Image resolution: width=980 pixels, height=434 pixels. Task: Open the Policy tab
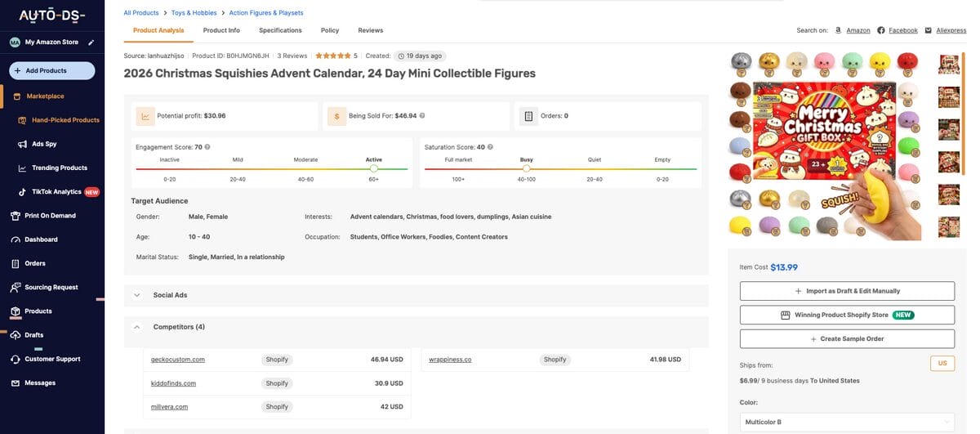tap(330, 30)
